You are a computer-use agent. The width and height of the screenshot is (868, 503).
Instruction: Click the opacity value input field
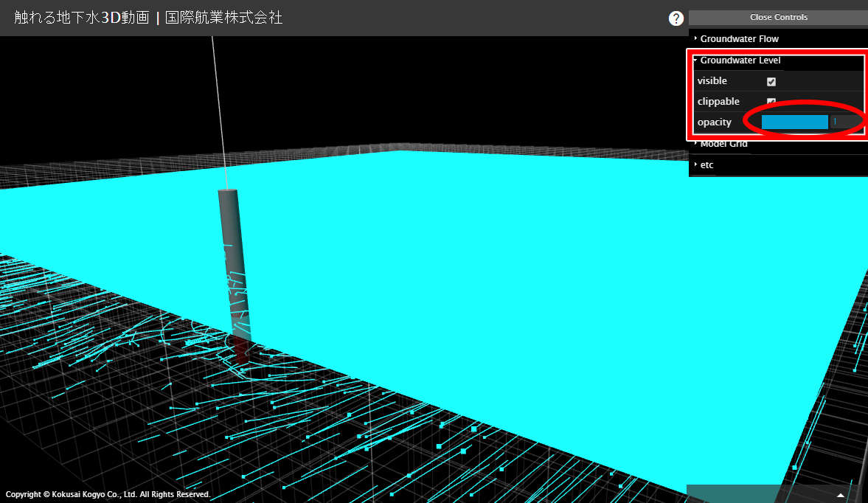(846, 122)
